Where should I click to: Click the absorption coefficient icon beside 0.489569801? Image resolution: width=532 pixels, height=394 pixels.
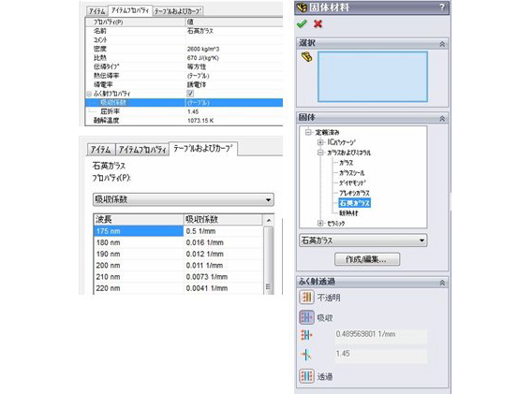click(x=306, y=335)
